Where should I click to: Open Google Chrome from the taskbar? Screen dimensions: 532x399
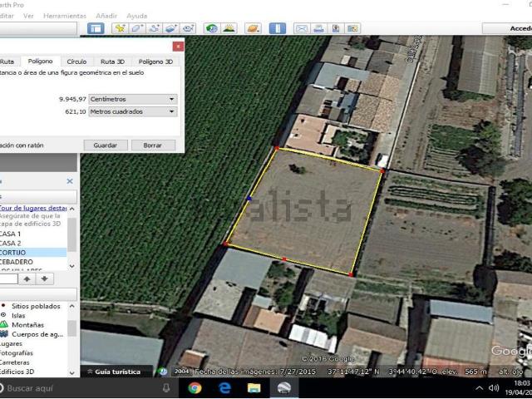coord(195,387)
